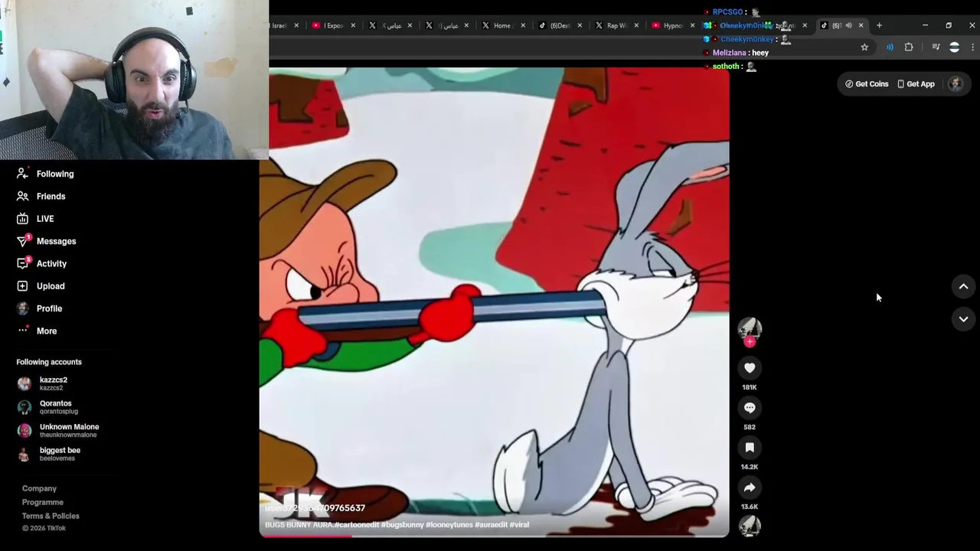Image resolution: width=980 pixels, height=551 pixels.
Task: Open the Friends page
Action: point(42,196)
